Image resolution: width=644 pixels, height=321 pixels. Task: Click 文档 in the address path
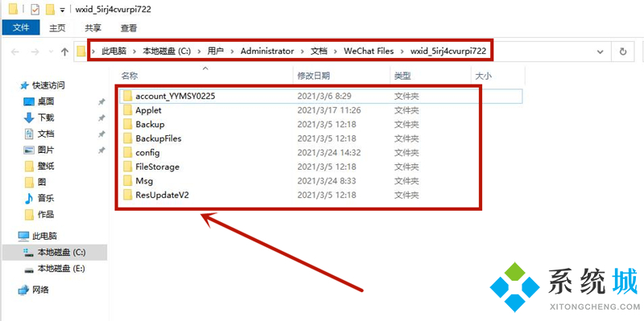[x=319, y=51]
